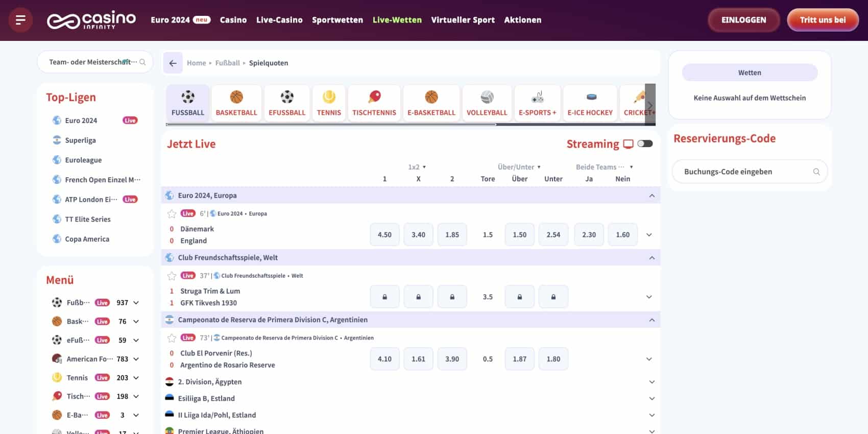Screen dimensions: 868x434
Task: Select the E-Ice Hockey sport icon
Action: tap(590, 104)
